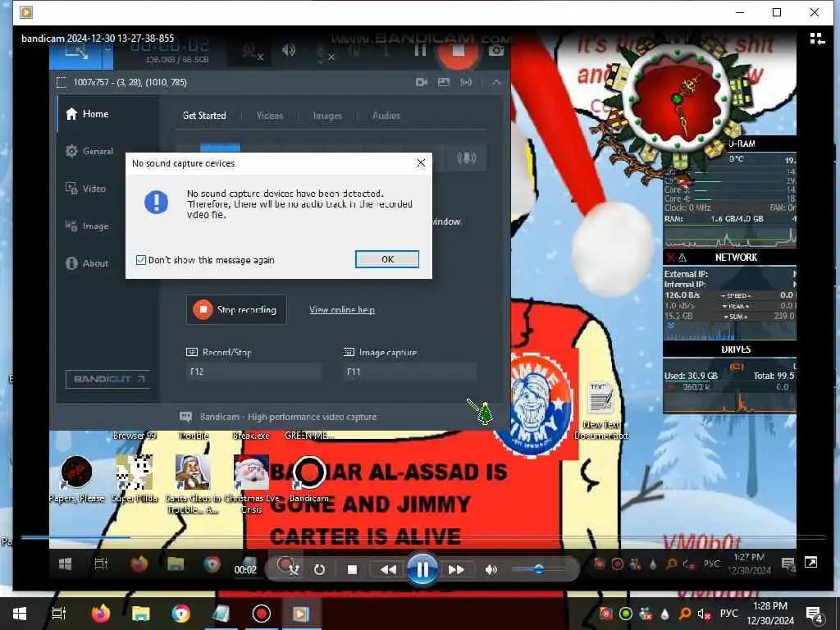Click OK in the No sound capture dialog

click(387, 259)
